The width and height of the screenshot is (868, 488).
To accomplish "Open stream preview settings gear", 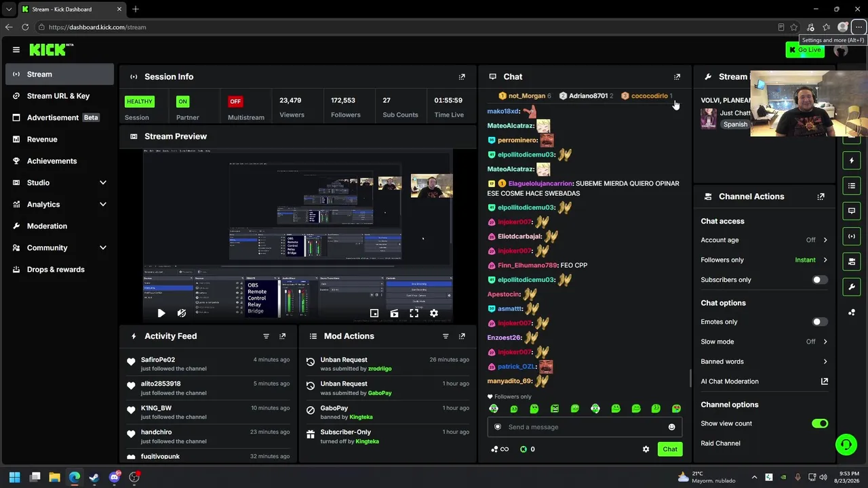I will [434, 313].
